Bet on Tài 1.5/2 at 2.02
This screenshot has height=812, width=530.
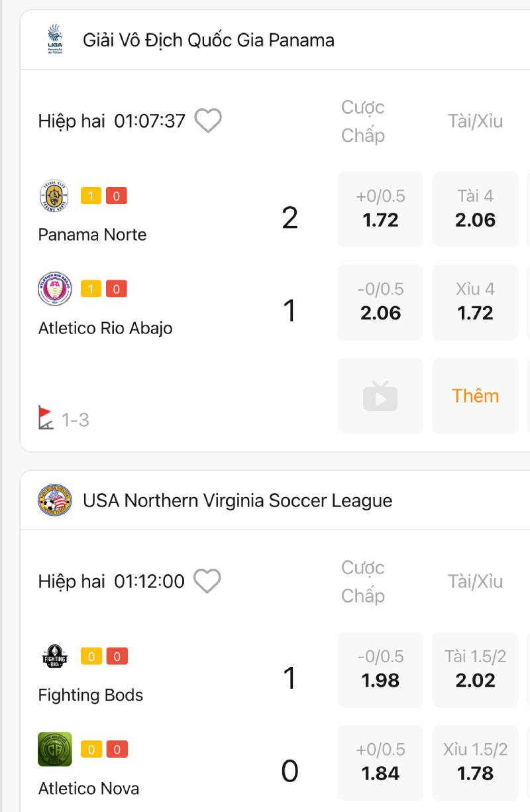tap(475, 669)
